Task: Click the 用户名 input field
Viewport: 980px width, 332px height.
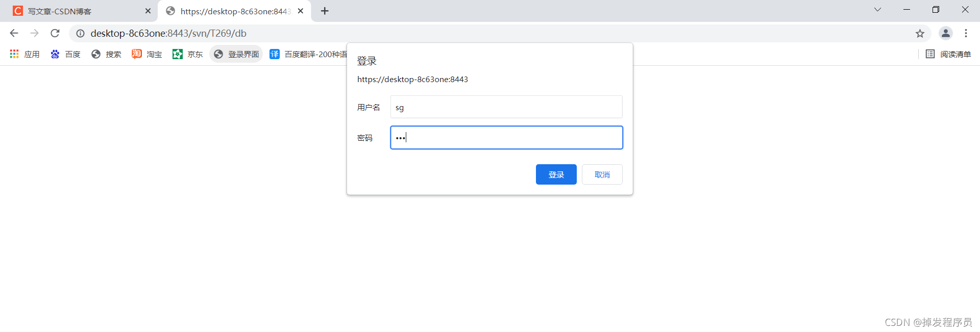Action: pos(506,107)
